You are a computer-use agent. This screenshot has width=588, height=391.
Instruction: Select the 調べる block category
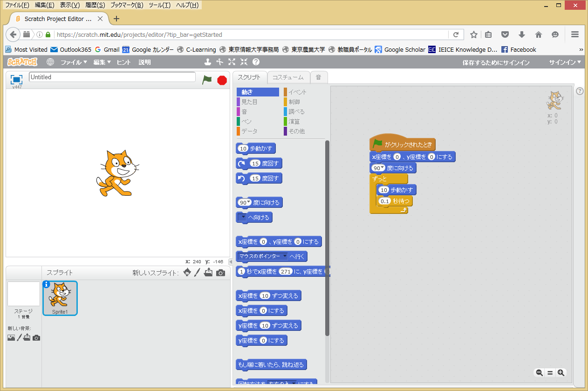305,111
